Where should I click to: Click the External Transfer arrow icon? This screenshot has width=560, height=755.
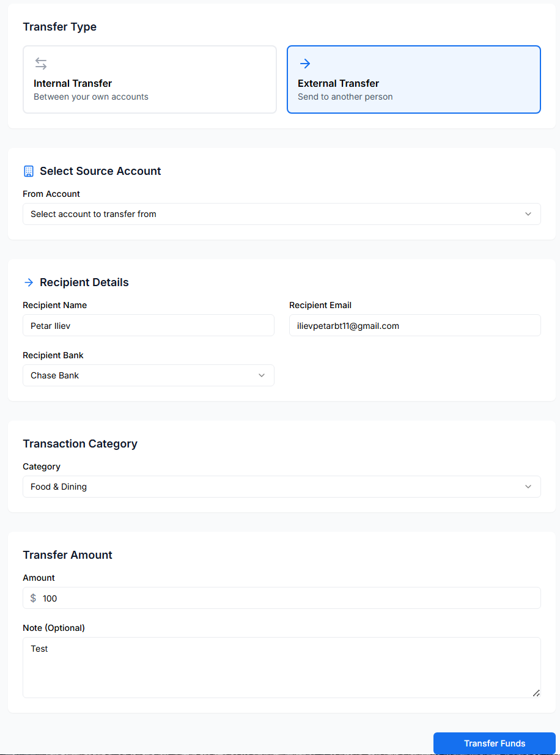tap(305, 64)
